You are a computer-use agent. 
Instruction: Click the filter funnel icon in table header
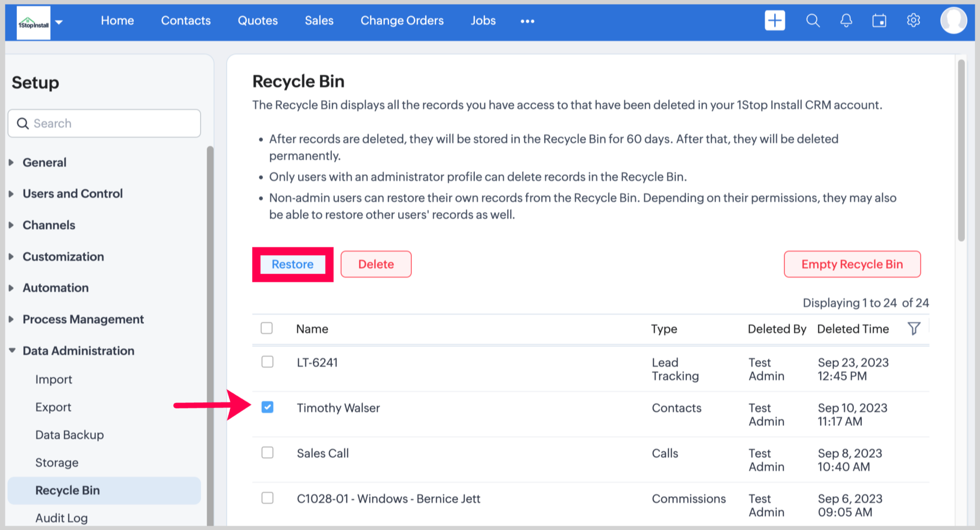[x=914, y=328]
